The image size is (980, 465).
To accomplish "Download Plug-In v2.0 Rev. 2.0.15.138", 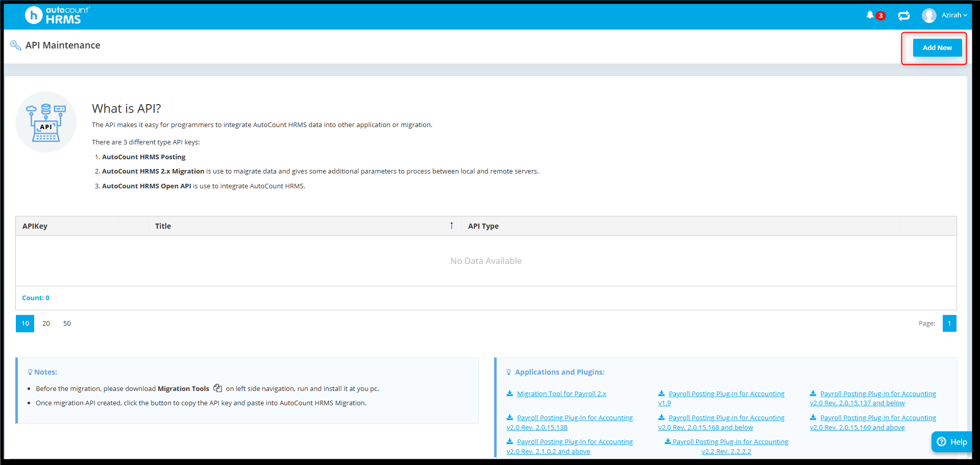I will [570, 423].
